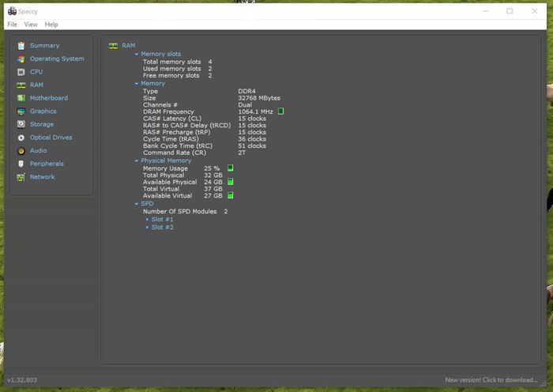Screen dimensions: 553x392
Task: Click the DDR4 type value
Action: (x=246, y=91)
